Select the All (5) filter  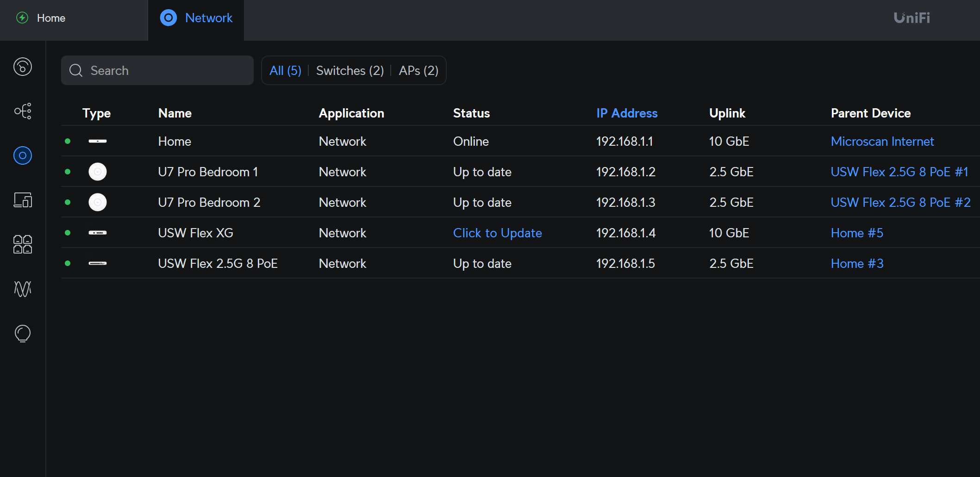[x=285, y=70]
